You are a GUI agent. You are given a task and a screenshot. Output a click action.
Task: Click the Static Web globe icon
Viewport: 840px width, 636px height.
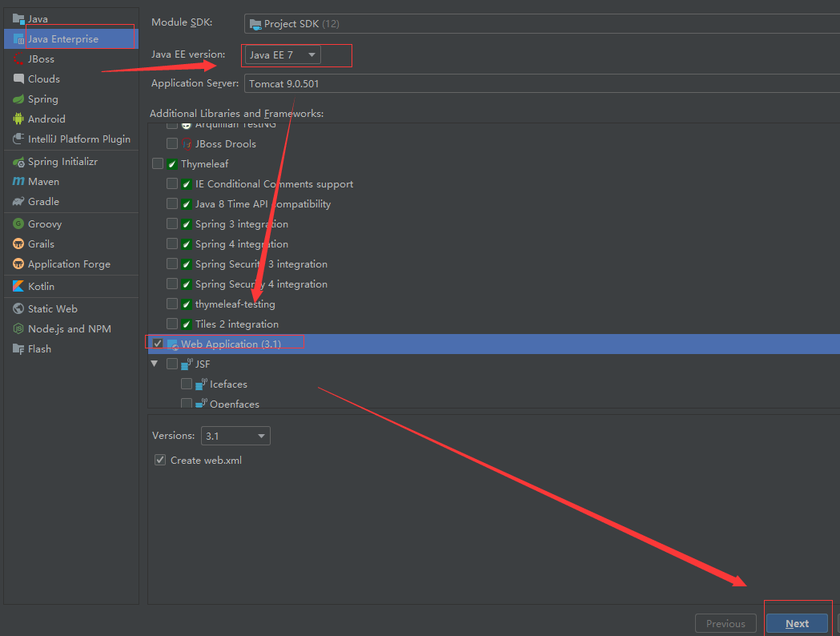click(x=18, y=308)
